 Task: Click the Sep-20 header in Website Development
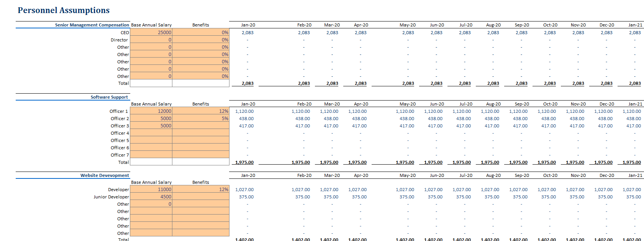[522, 175]
